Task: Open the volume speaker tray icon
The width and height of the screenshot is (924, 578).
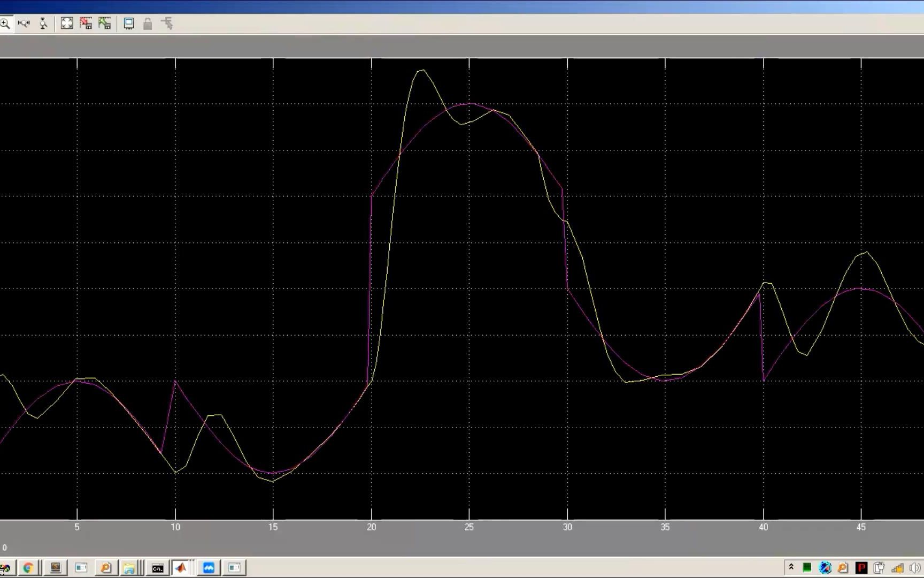Action: click(x=915, y=567)
